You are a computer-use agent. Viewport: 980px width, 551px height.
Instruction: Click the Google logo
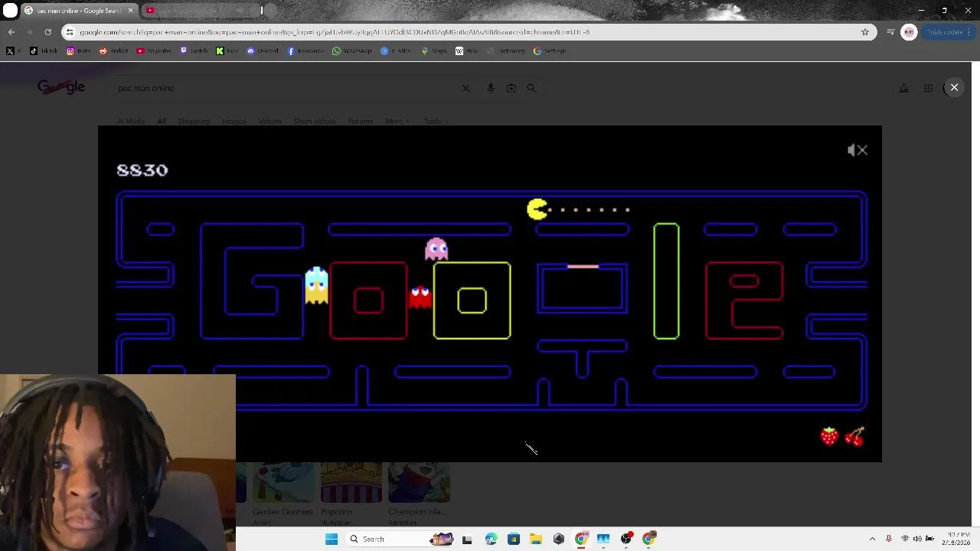[x=61, y=87]
